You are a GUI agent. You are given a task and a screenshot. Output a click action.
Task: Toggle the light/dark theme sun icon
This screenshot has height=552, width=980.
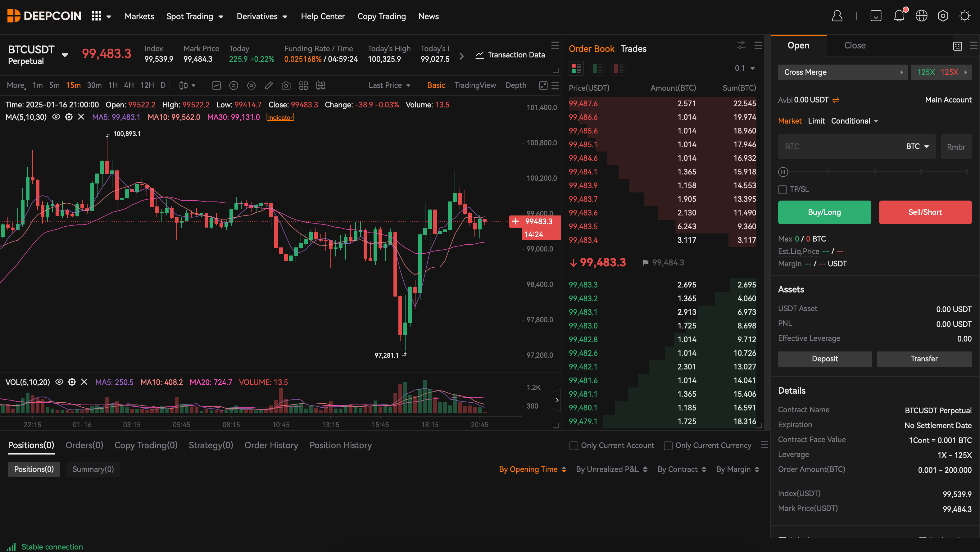[965, 16]
